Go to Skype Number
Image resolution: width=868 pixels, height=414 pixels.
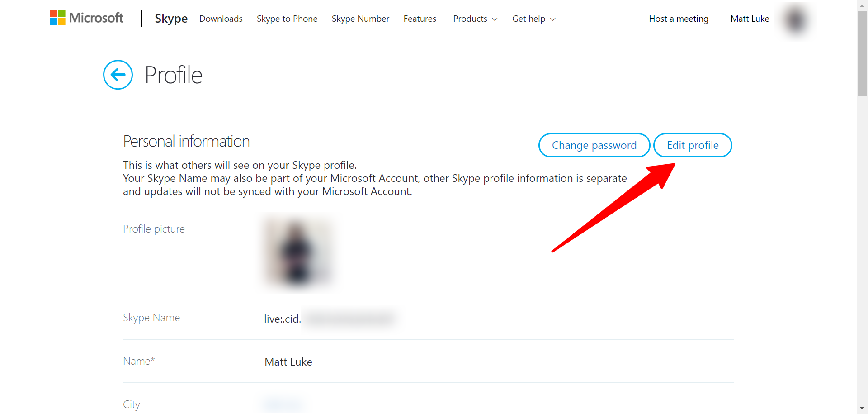click(x=360, y=19)
